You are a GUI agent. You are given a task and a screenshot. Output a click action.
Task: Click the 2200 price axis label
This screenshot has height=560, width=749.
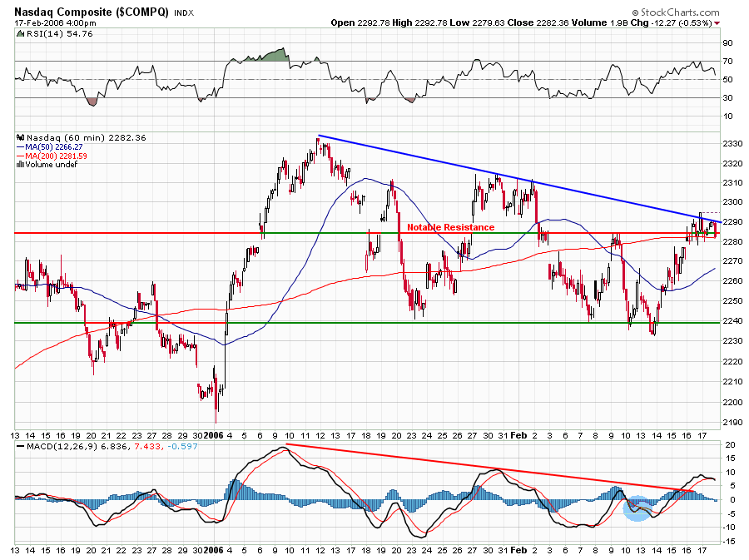point(732,402)
